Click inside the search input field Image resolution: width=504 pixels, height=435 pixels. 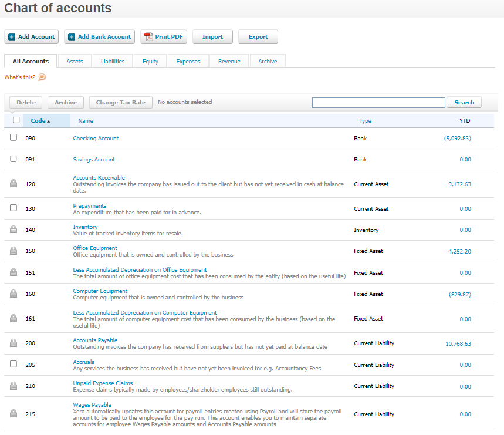(378, 102)
